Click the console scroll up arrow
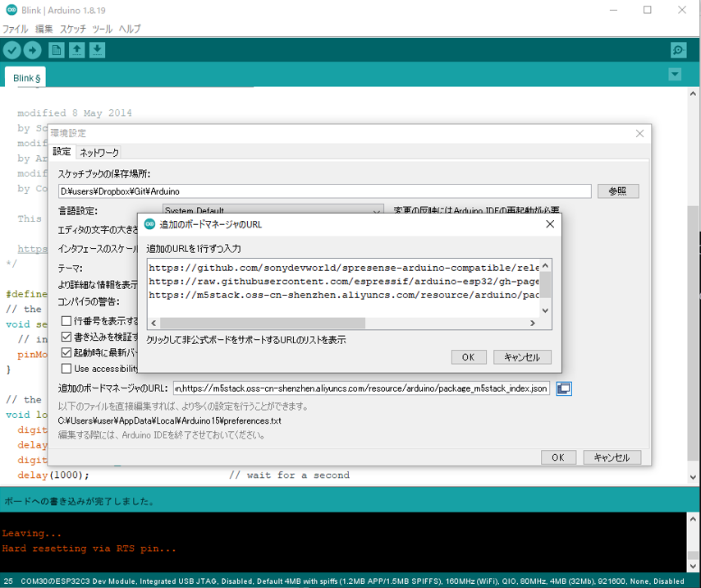This screenshot has height=588, width=701. pyautogui.click(x=693, y=519)
